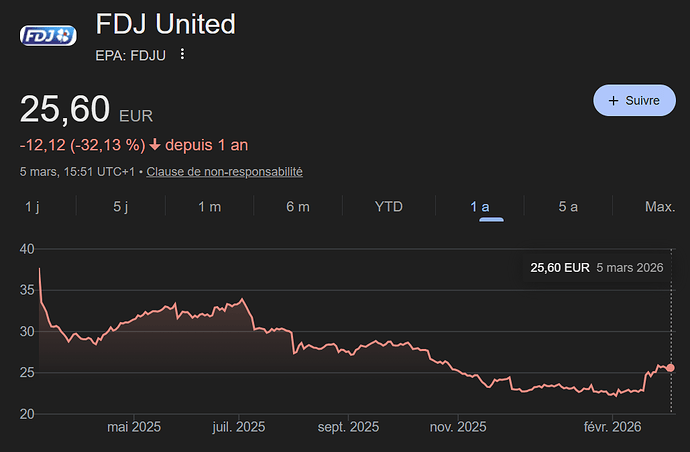Click the FDJ company logo
The width and height of the screenshot is (690, 452).
(49, 36)
